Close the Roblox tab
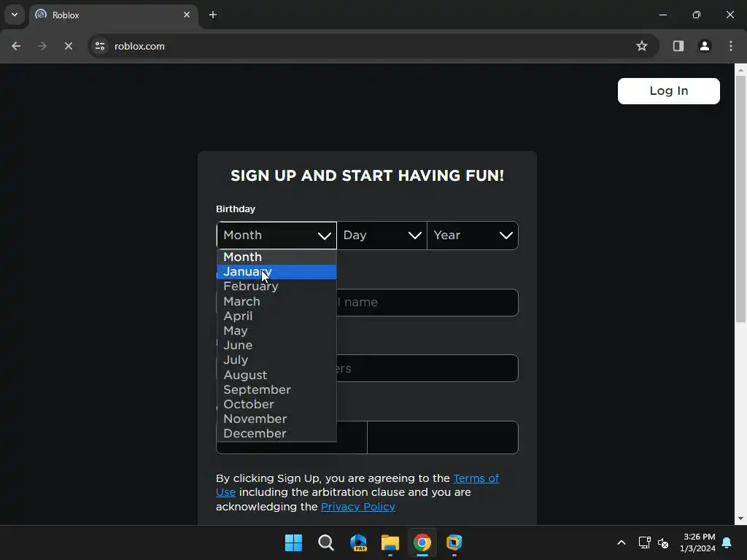 [187, 15]
